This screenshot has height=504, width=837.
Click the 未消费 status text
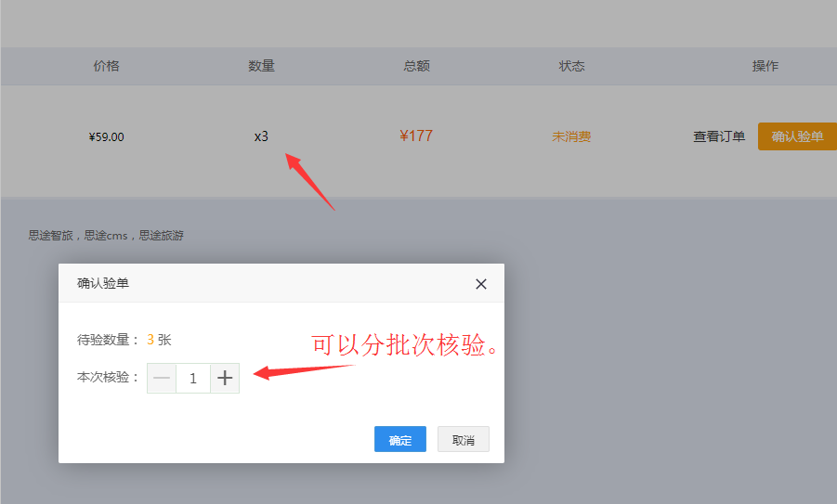[x=572, y=136]
